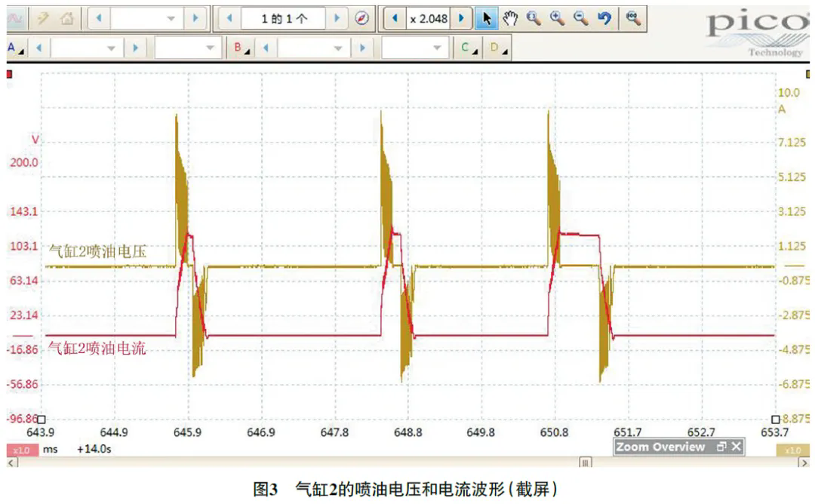Select the hand pan tool
This screenshot has width=815, height=504.
pos(510,19)
